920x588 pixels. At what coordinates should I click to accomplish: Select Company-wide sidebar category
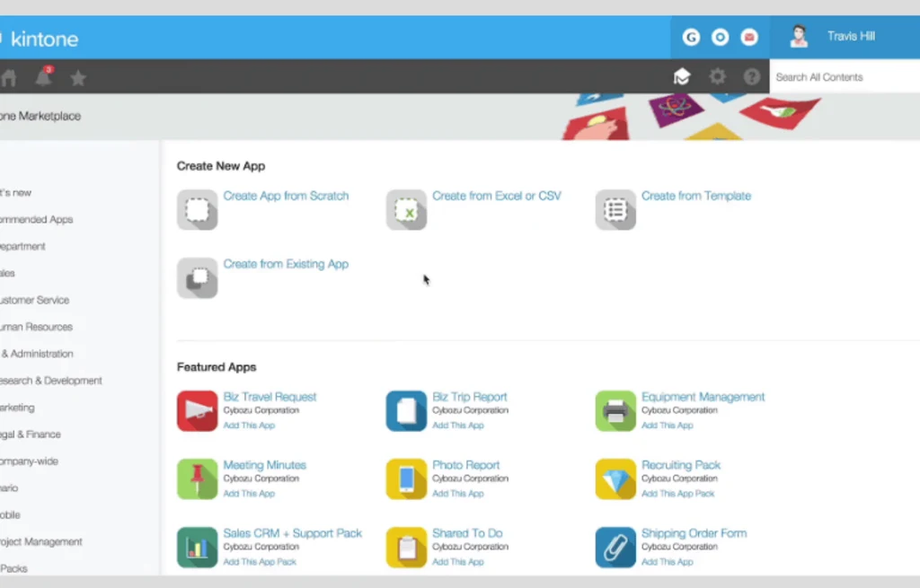point(30,461)
